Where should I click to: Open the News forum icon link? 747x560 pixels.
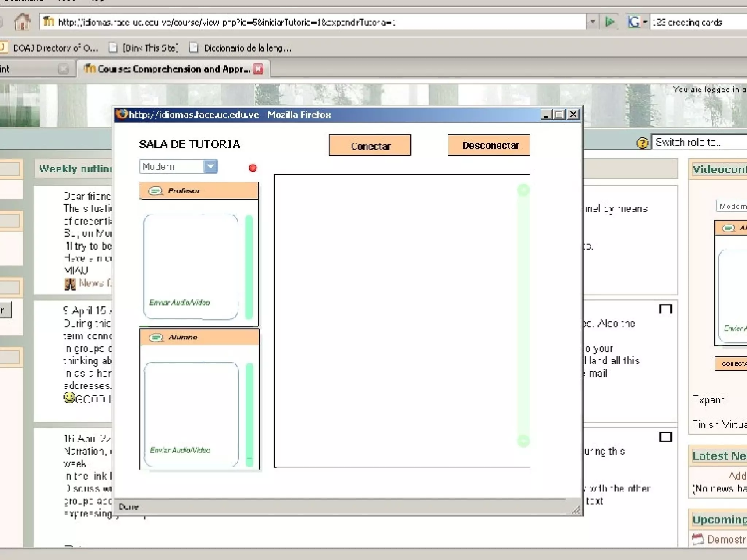pyautogui.click(x=70, y=284)
